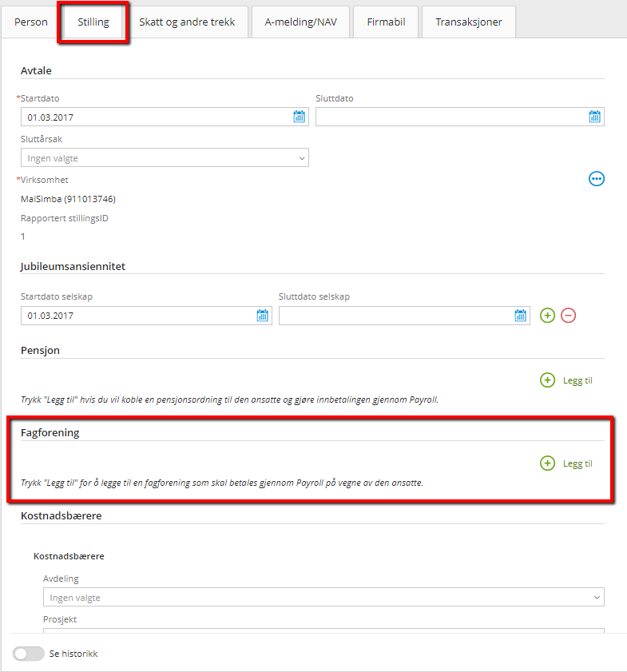Switch to the Person tab
The width and height of the screenshot is (627, 672).
tap(31, 22)
